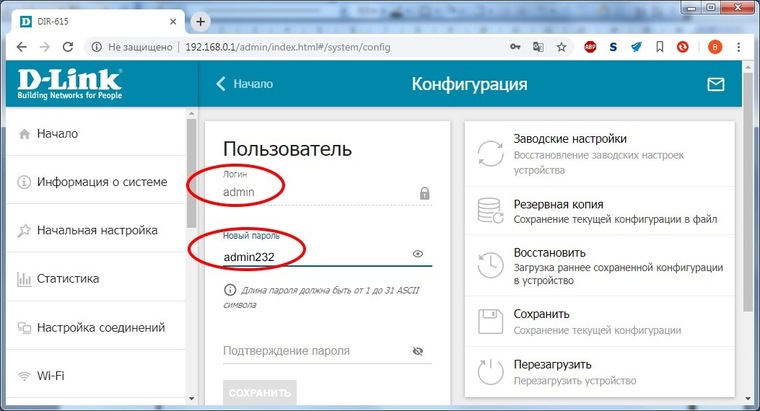Click the sidebar vertical scrollbar
The height and width of the screenshot is (411, 760).
click(x=191, y=170)
